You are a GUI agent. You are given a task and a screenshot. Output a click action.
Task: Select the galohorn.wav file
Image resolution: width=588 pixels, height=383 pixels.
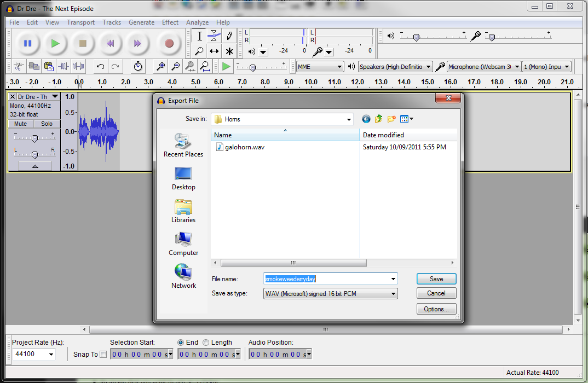pyautogui.click(x=240, y=147)
